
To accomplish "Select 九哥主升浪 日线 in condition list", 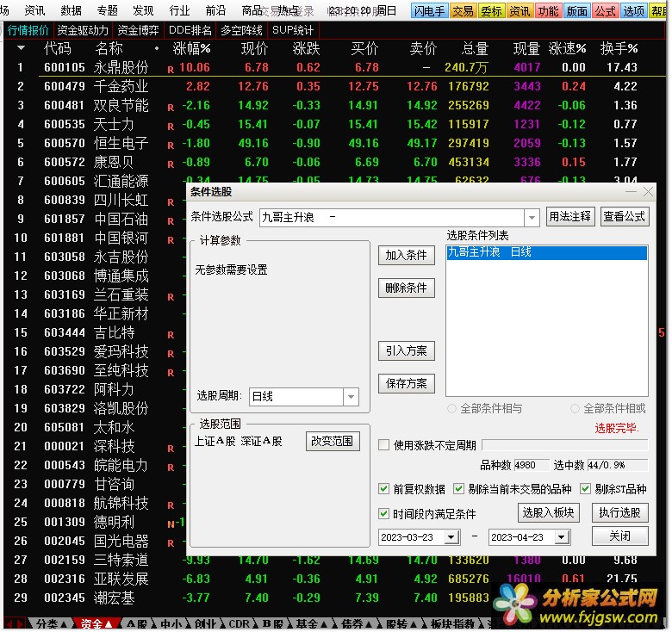I will pos(547,252).
